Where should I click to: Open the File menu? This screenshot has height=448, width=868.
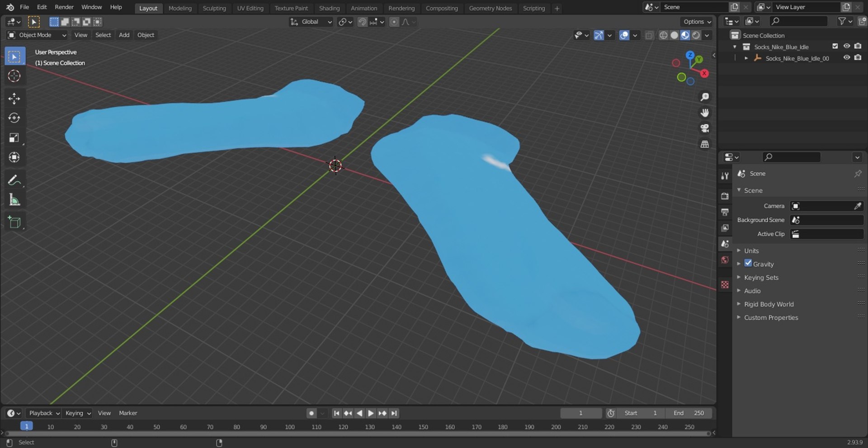[24, 7]
